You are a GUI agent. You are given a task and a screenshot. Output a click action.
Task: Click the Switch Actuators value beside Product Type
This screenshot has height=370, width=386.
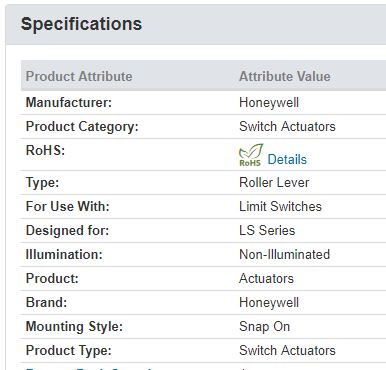[x=287, y=350]
